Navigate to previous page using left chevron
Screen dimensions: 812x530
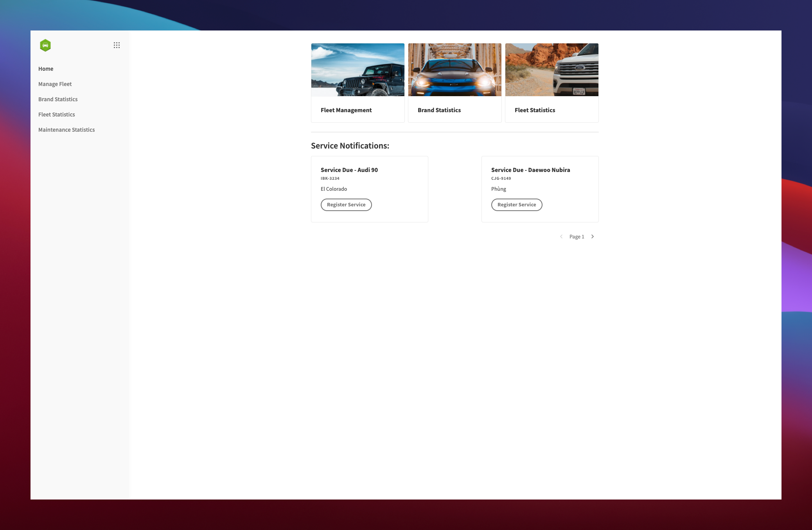coord(561,236)
